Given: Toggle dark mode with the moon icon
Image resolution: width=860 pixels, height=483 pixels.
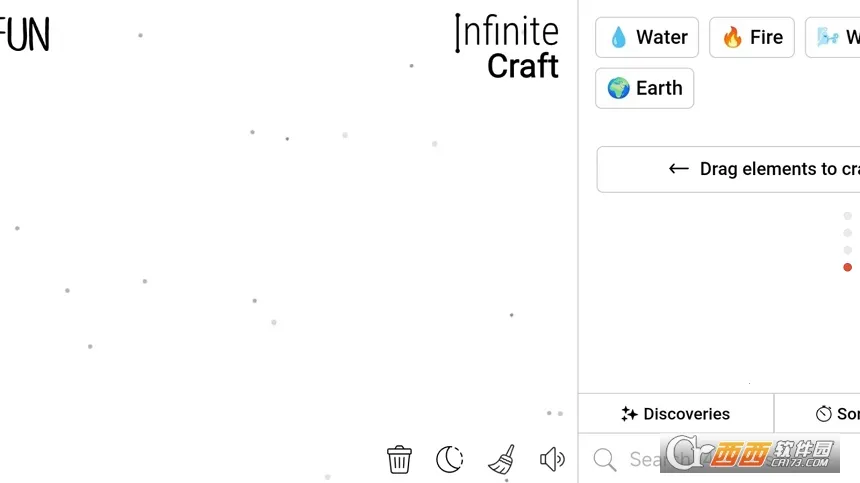Looking at the screenshot, I should tap(450, 459).
